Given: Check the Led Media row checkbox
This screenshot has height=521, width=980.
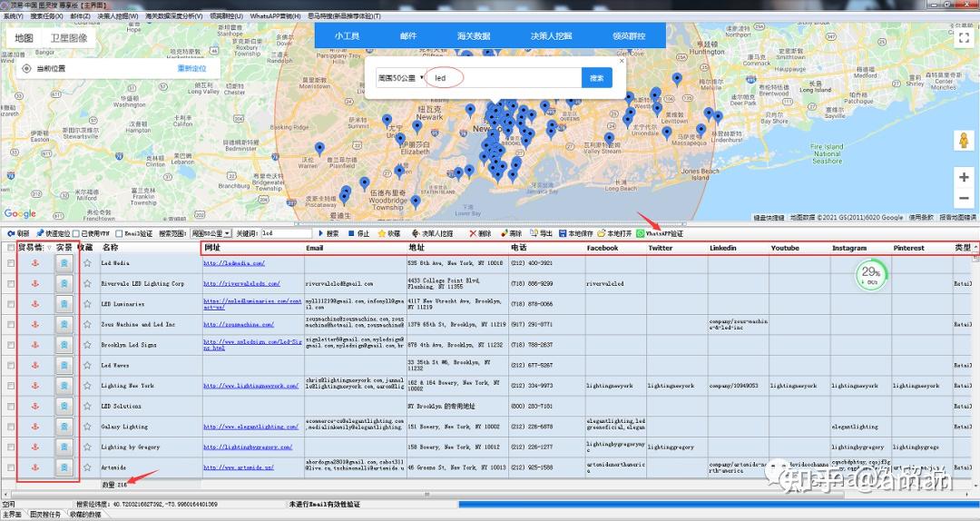Looking at the screenshot, I should [11, 263].
